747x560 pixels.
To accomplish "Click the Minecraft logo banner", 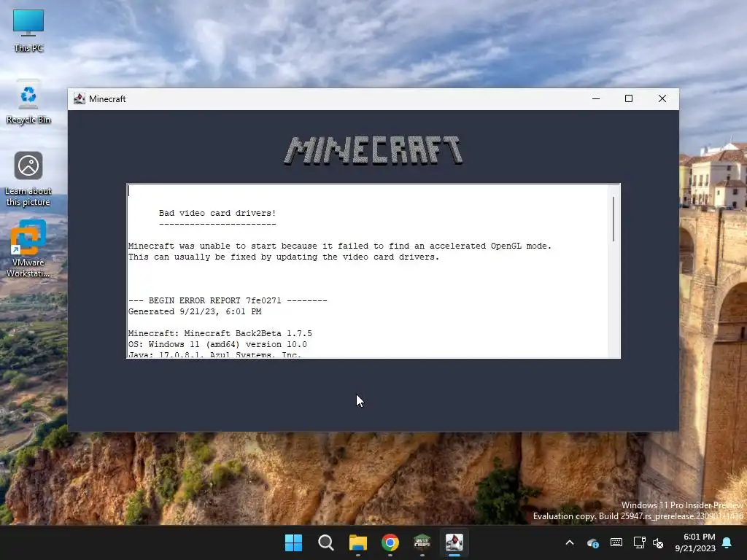I will [373, 150].
